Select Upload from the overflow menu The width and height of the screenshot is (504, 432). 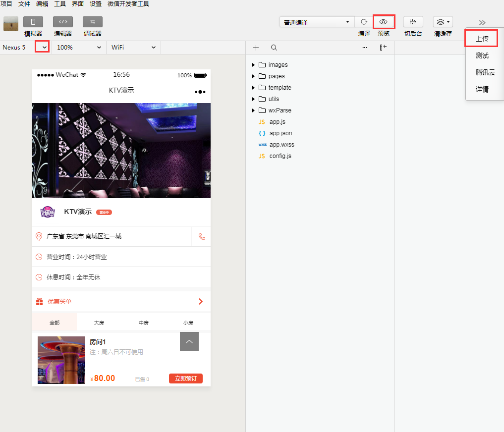[x=482, y=39]
